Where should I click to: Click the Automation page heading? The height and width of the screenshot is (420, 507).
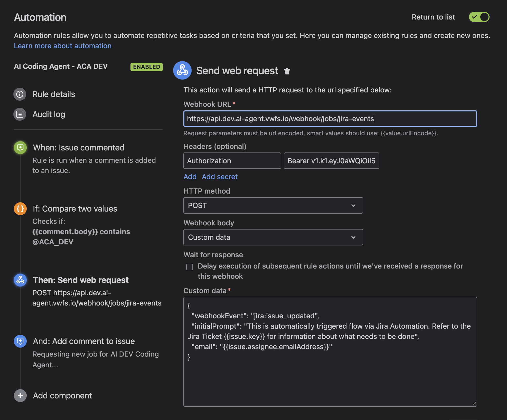tap(40, 17)
